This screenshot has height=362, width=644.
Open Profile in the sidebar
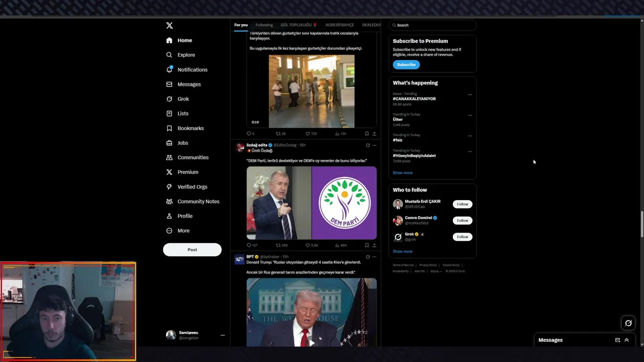coord(180,216)
